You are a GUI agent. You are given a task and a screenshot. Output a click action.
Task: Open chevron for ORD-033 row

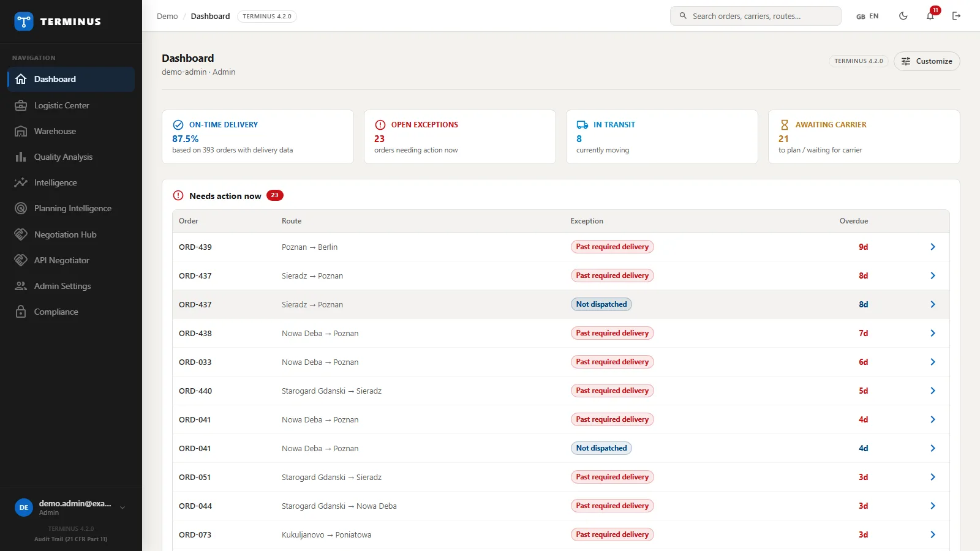click(933, 362)
